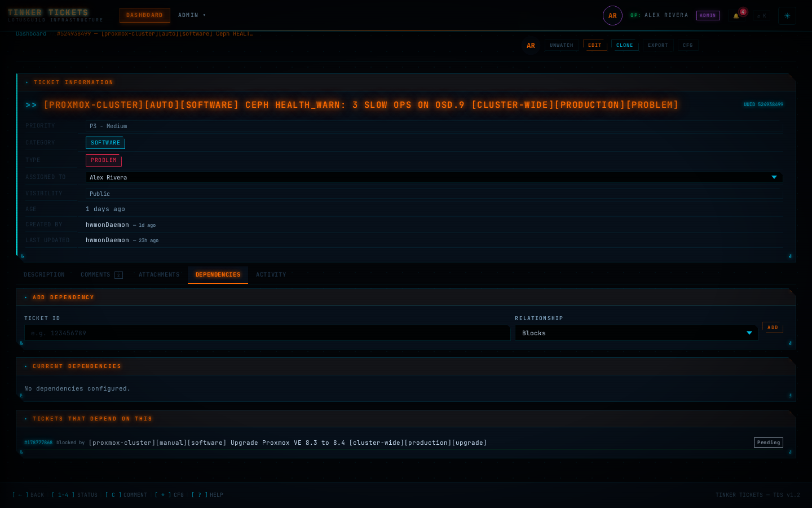
Task: Open the Attachments tab
Action: coord(159,275)
